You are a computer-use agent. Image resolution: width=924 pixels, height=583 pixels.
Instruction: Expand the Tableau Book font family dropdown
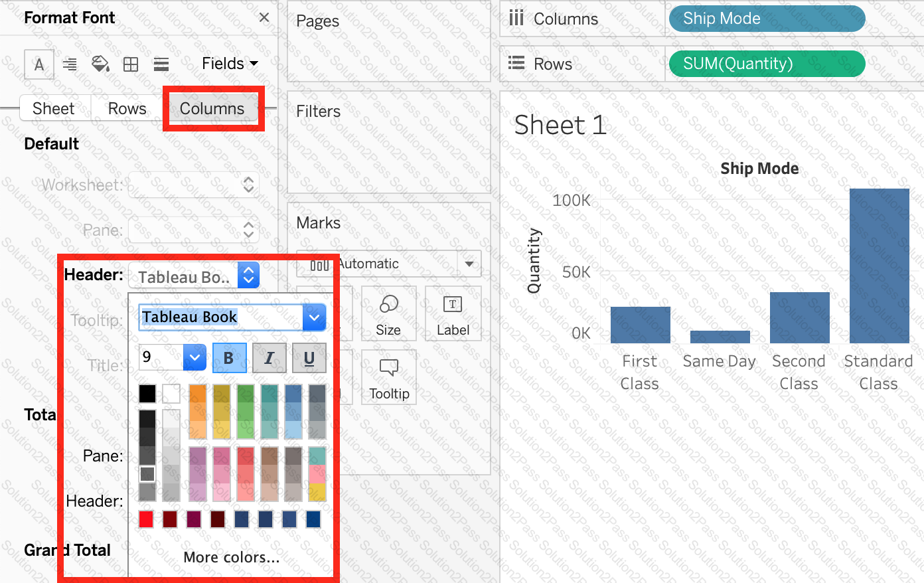[314, 317]
